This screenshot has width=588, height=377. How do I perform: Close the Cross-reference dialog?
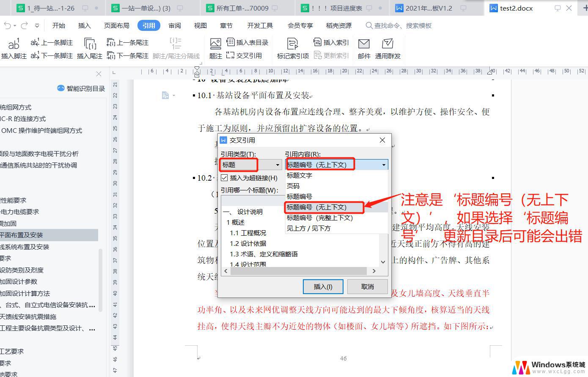click(x=382, y=140)
